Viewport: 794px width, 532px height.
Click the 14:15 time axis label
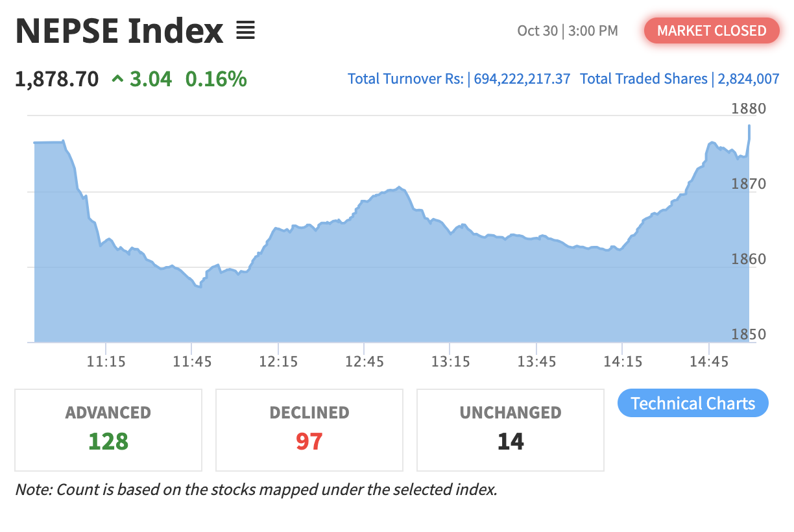(623, 361)
